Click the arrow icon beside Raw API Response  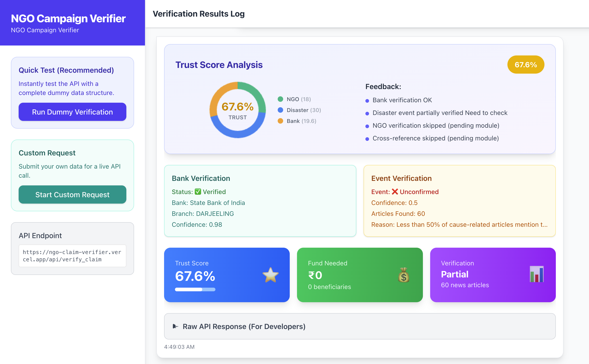click(x=175, y=327)
